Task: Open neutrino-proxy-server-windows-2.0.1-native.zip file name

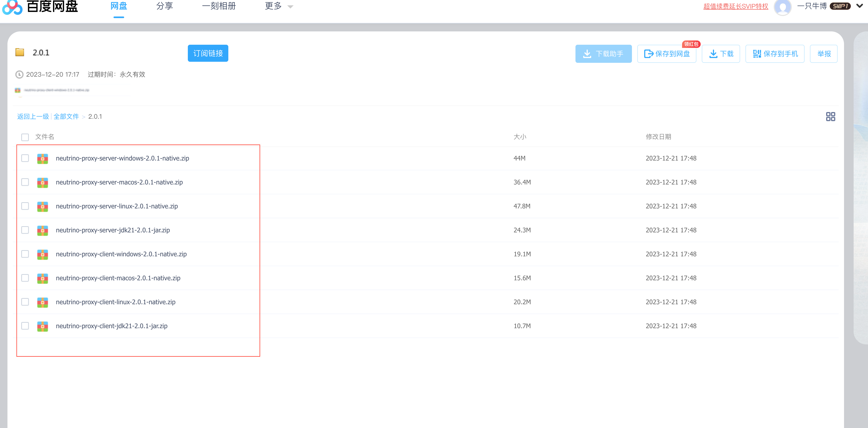Action: pyautogui.click(x=122, y=158)
